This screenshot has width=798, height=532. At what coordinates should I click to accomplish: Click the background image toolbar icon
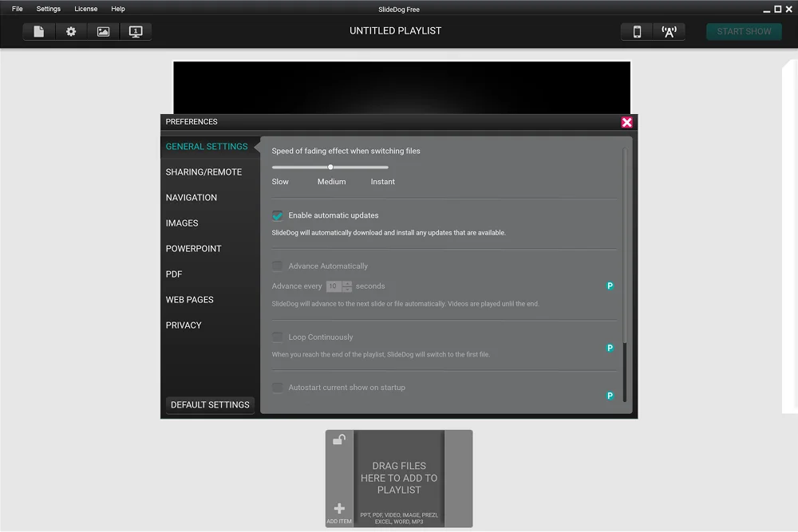pos(103,32)
